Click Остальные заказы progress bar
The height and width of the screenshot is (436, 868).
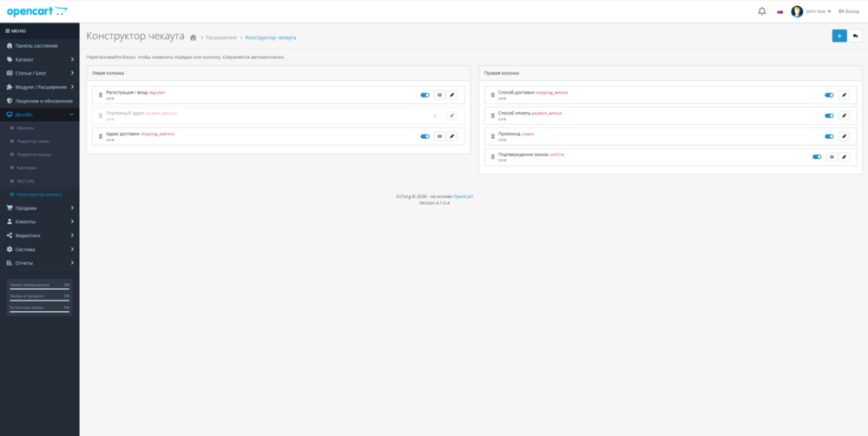coord(39,311)
